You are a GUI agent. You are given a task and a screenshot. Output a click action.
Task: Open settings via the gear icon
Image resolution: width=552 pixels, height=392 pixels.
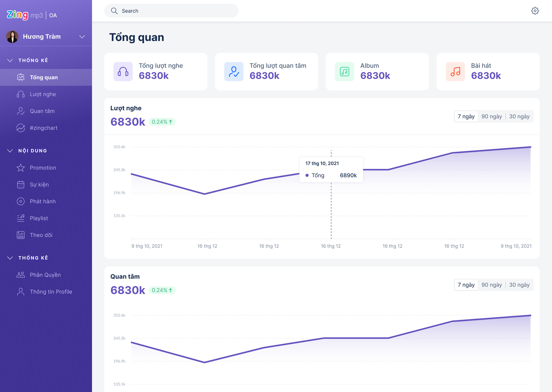535,11
